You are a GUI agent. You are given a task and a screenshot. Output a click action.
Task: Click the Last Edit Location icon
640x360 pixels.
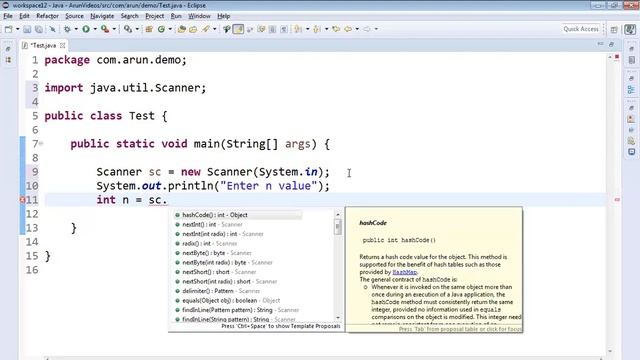[336, 29]
